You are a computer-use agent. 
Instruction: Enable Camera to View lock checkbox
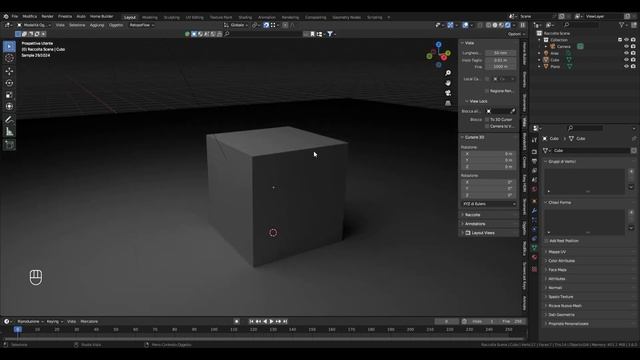[x=487, y=126]
